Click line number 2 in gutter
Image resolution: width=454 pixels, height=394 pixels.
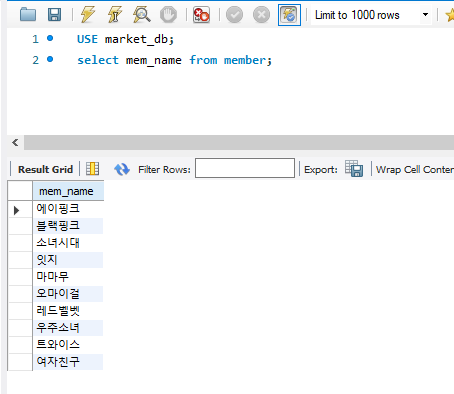point(35,60)
